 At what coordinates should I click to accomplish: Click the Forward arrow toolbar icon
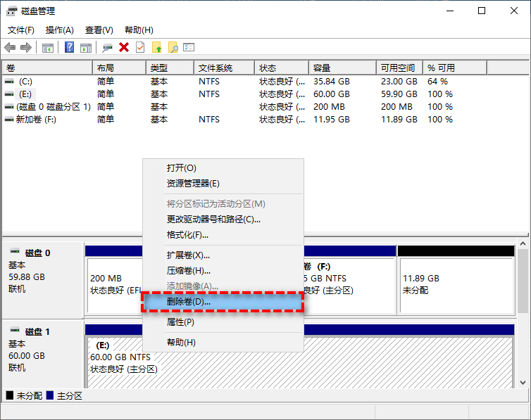tap(26, 47)
